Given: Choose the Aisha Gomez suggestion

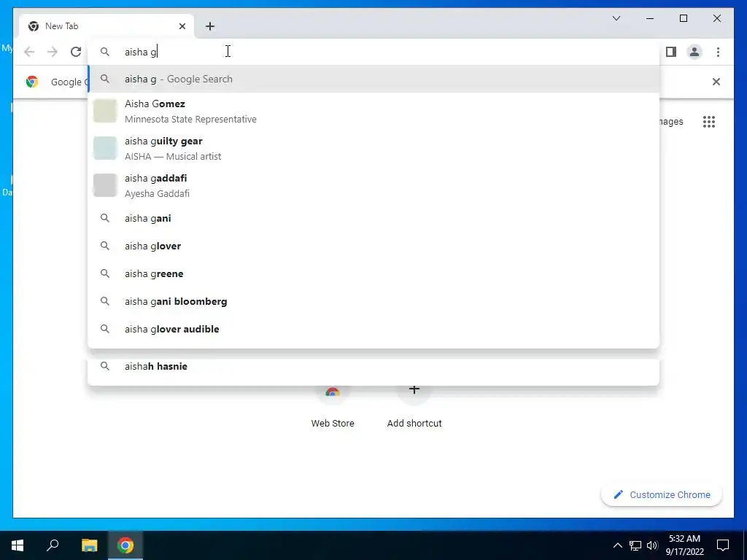Looking at the screenshot, I should click(373, 111).
